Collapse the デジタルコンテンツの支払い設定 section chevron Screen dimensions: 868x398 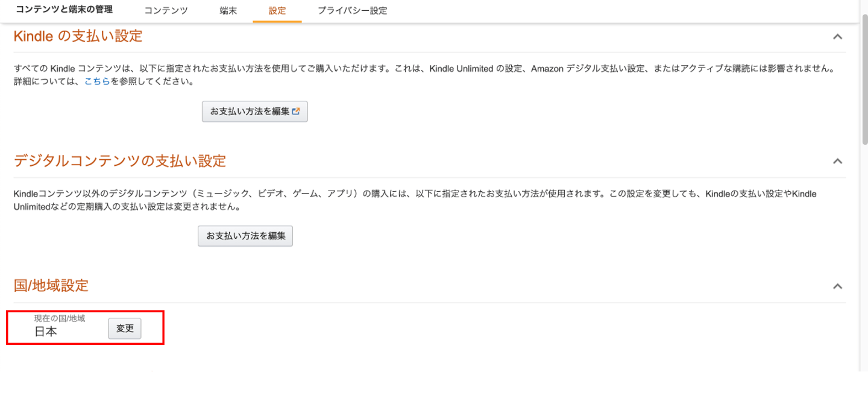tap(837, 162)
